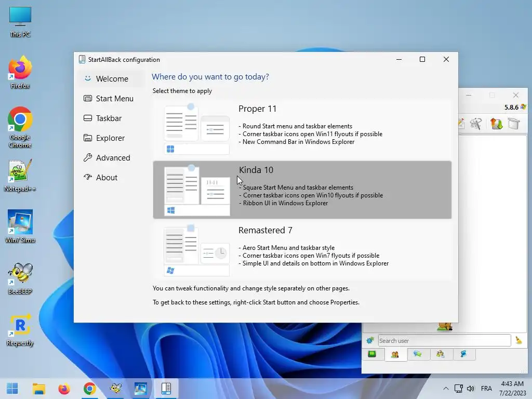Image resolution: width=532 pixels, height=399 pixels.
Task: Launch Firefox from the taskbar
Action: (x=64, y=389)
